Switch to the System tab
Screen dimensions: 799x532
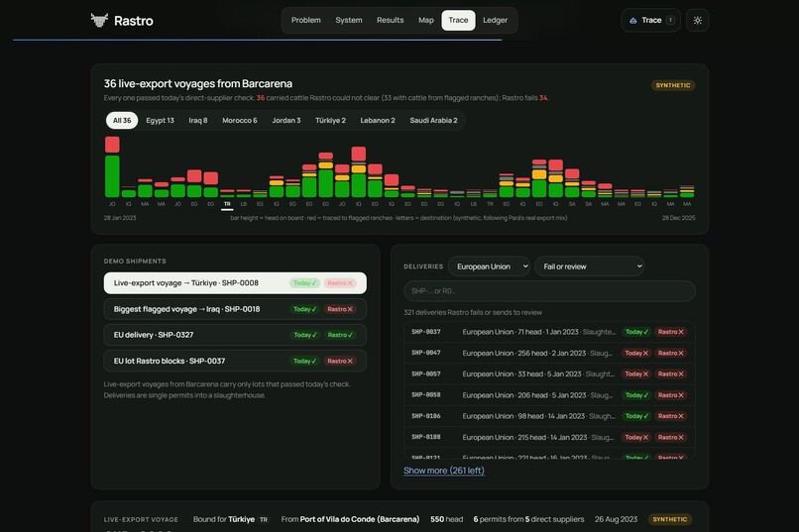point(349,21)
